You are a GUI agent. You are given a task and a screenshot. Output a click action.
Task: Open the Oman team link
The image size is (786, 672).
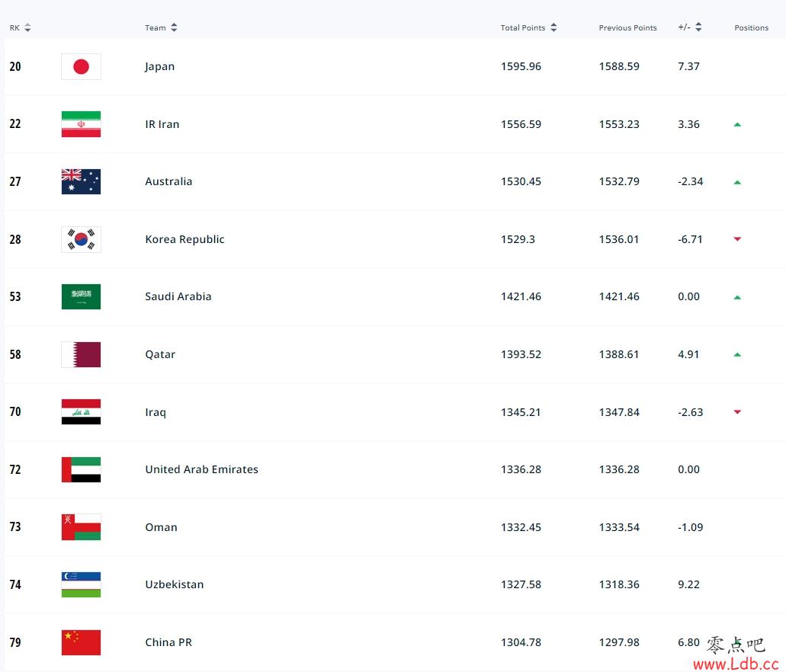161,527
